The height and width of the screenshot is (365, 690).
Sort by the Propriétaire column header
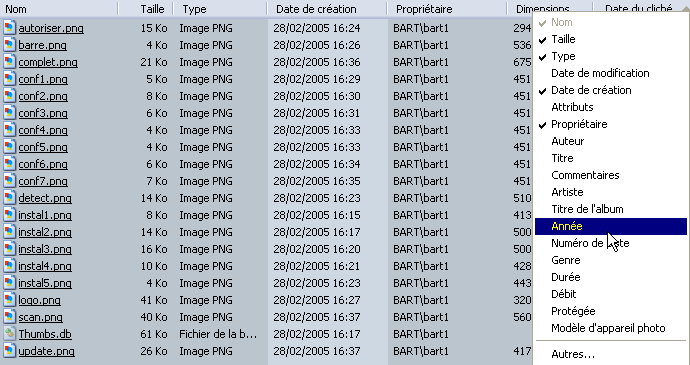point(447,9)
